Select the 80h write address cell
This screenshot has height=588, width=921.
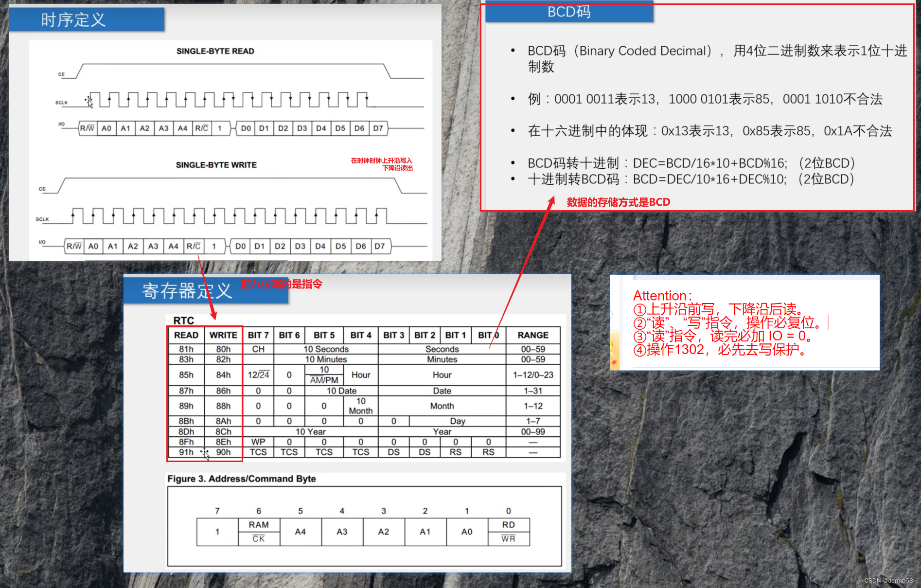point(223,349)
